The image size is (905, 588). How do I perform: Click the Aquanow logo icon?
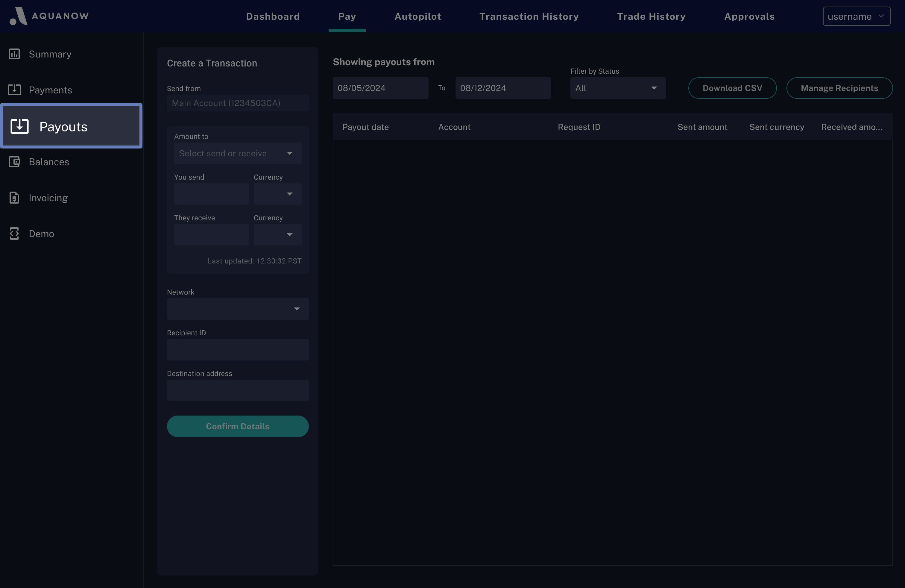point(18,16)
